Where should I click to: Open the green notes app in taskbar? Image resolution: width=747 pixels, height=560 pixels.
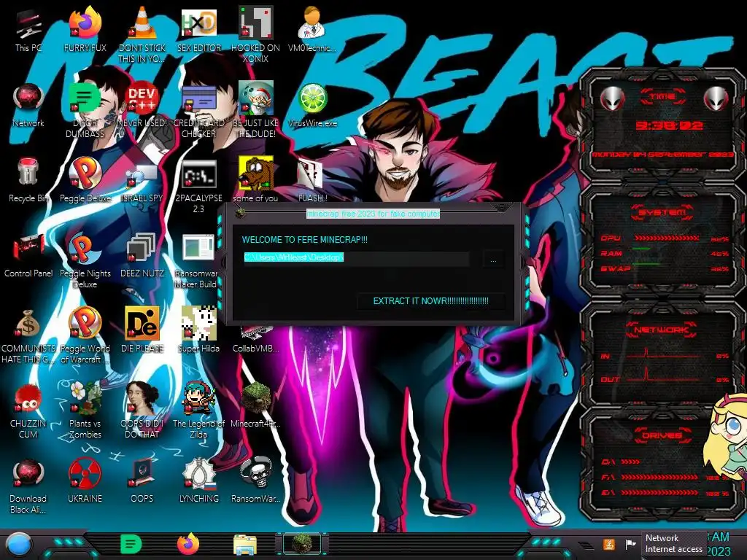click(131, 545)
